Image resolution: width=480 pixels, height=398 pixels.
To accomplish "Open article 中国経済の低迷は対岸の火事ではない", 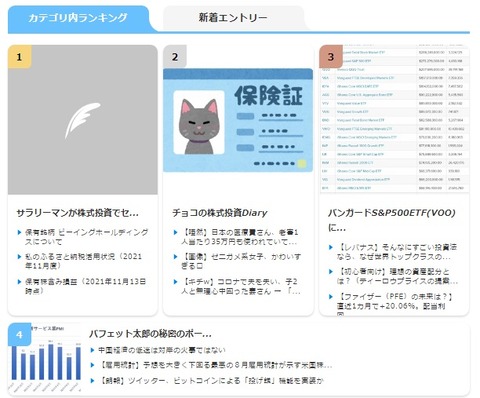I will [x=162, y=350].
